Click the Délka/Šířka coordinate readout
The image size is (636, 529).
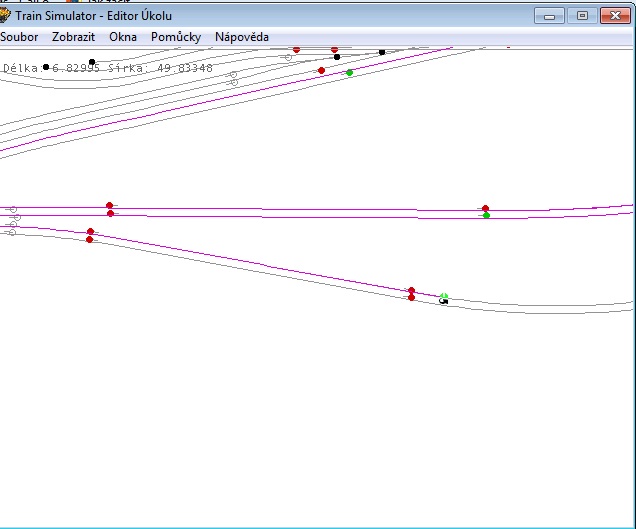tap(108, 68)
